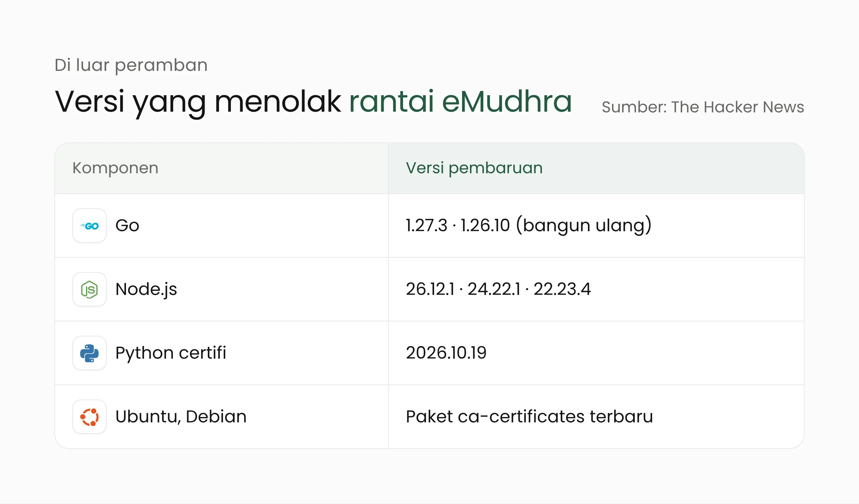Click the Go versions '1.27.3 · 1.26.10 (bangun ulang)'
Image resolution: width=859 pixels, height=504 pixels.
tap(529, 226)
